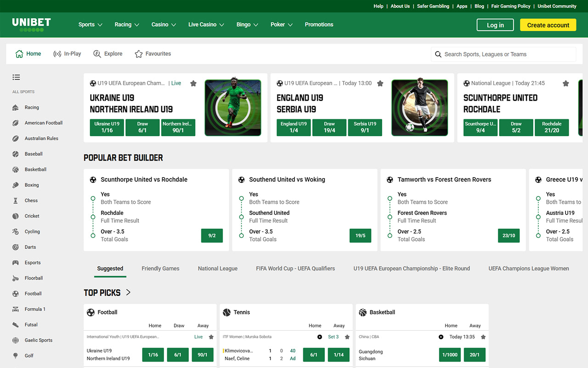Open the Racing sidebar icon
Image resolution: width=588 pixels, height=368 pixels.
16,108
